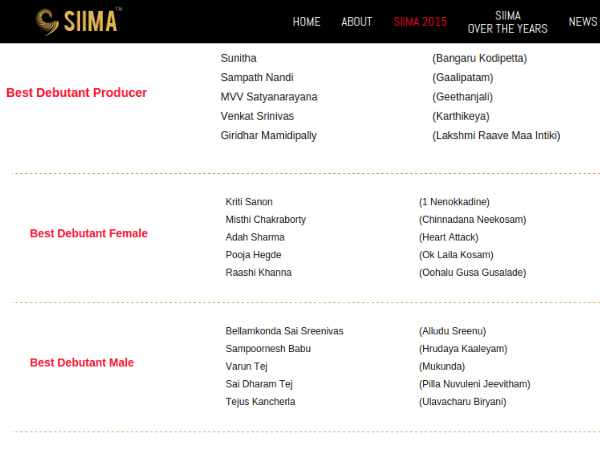
Task: Click the SIIMA logo
Action: coord(78,21)
